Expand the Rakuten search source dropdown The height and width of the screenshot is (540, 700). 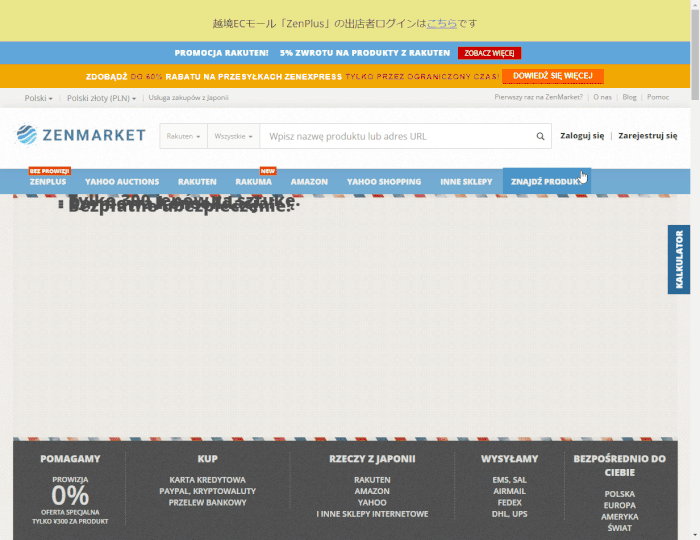pyautogui.click(x=183, y=136)
